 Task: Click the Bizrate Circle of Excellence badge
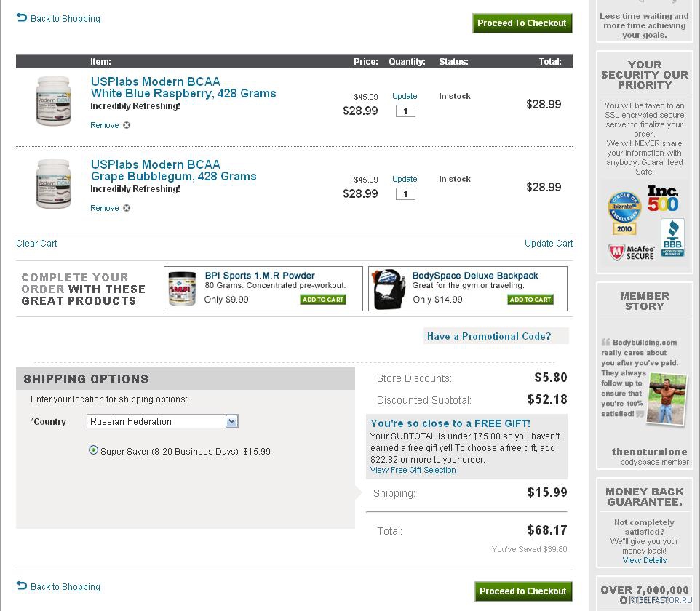tap(624, 212)
